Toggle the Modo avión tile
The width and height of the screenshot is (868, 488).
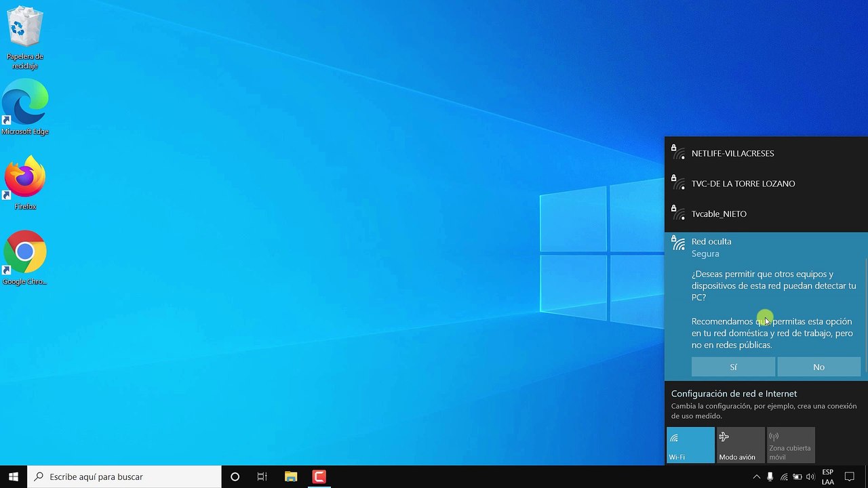click(741, 445)
